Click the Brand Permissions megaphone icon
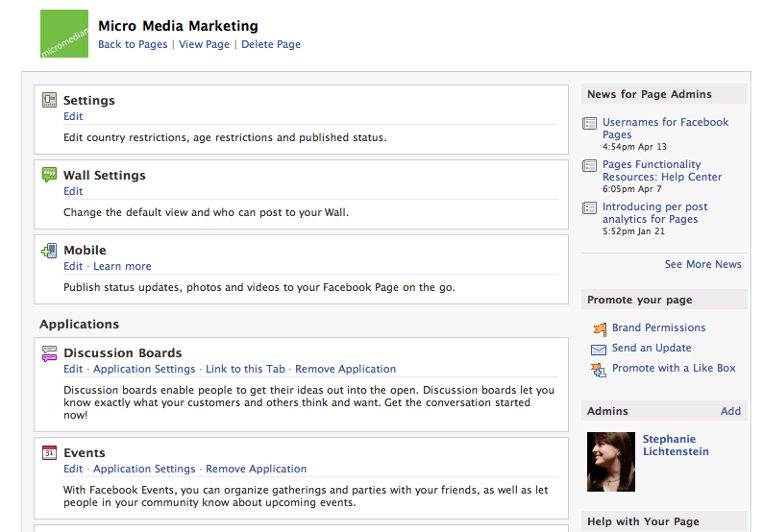This screenshot has width=763, height=532. [x=598, y=328]
